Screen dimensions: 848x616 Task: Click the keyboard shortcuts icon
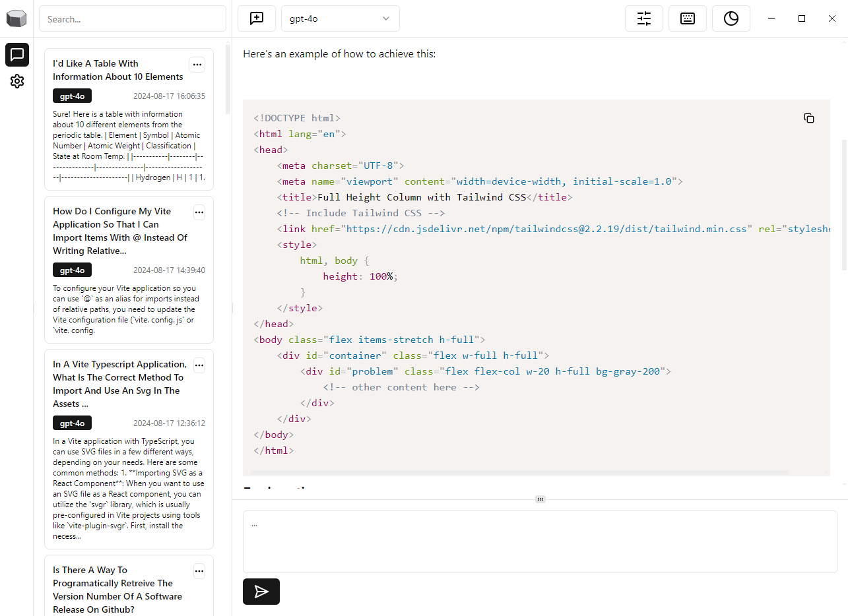coord(687,18)
